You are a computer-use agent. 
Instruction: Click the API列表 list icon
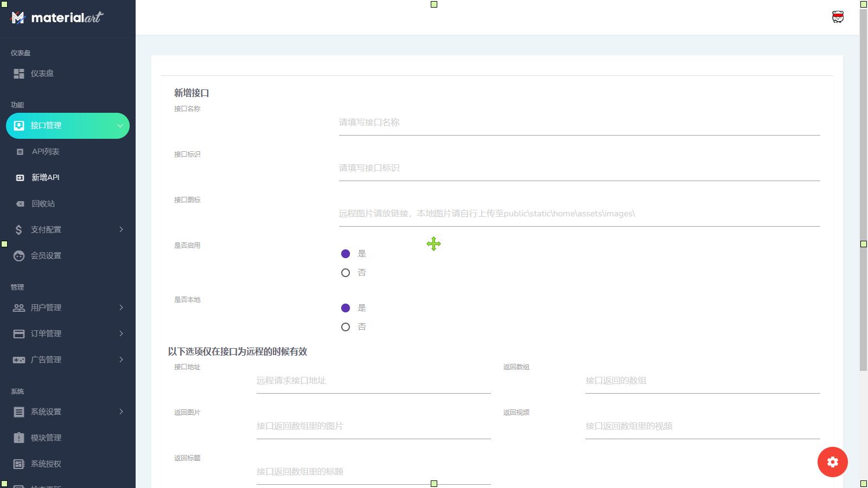(20, 152)
